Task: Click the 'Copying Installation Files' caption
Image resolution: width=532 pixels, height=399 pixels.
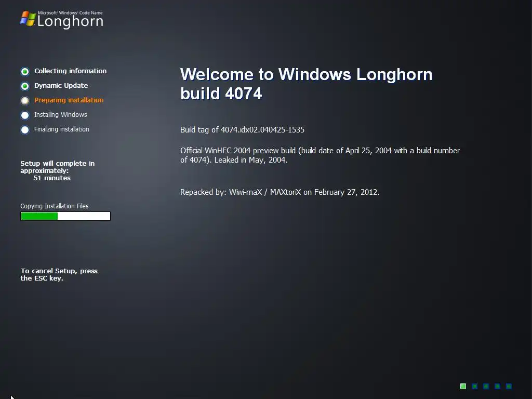Action: [54, 206]
